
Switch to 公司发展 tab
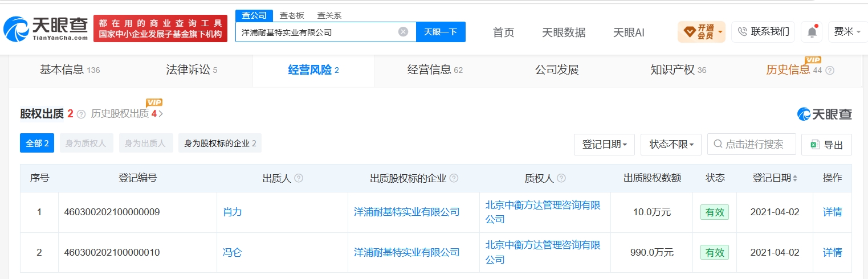coord(557,70)
